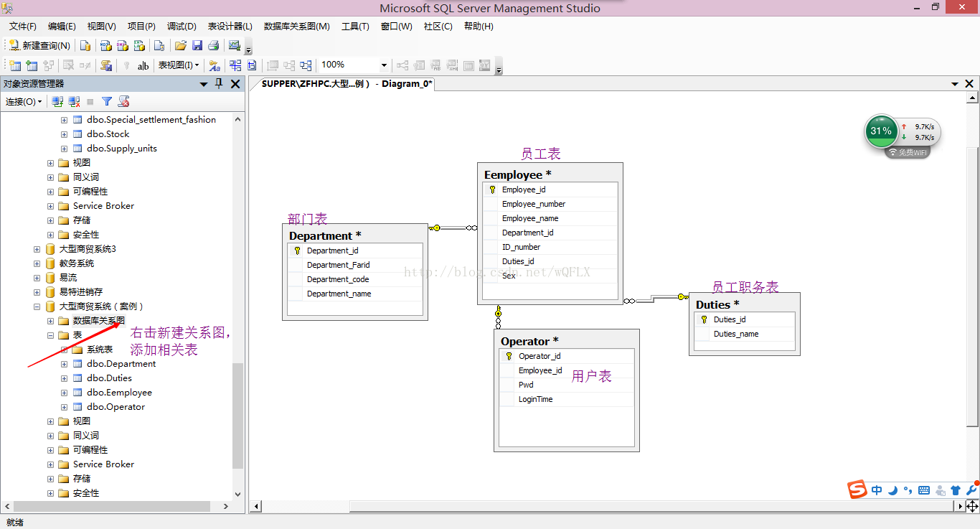The image size is (980, 529).
Task: Click the 31% memory usage ball
Action: (881, 131)
